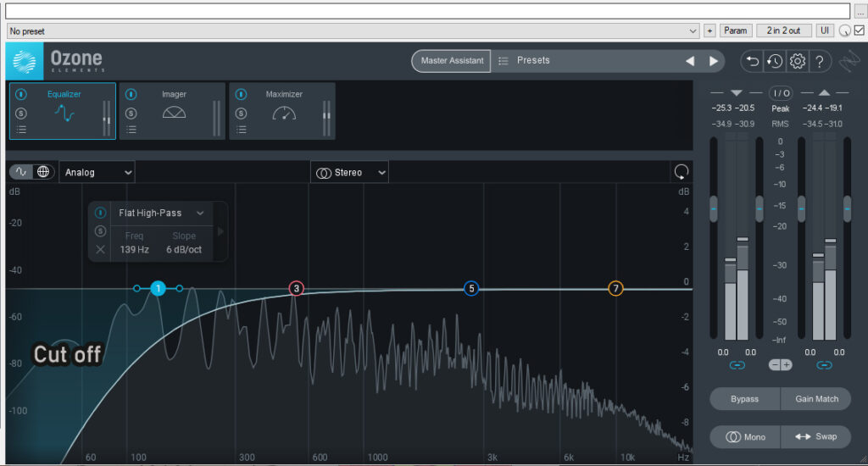Go to previous preset arrow

click(x=690, y=61)
